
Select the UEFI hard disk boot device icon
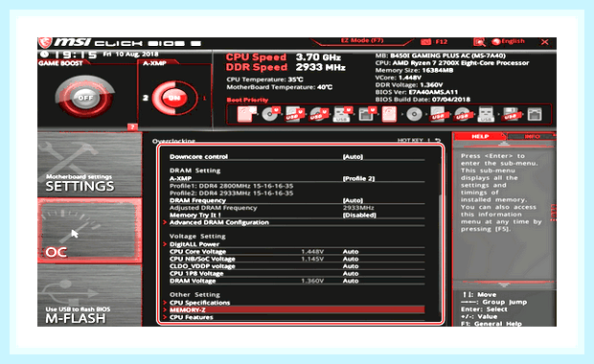coord(246,114)
